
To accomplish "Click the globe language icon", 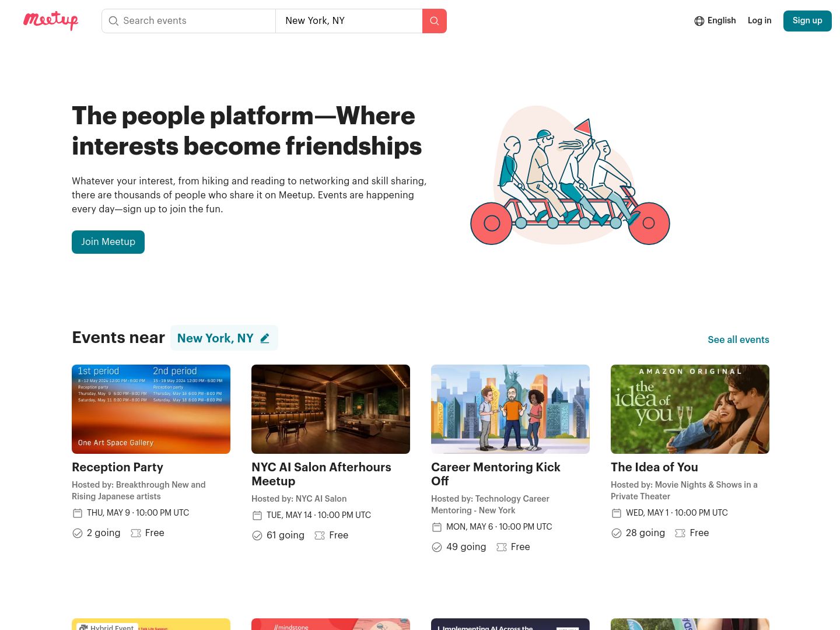I will tap(699, 21).
